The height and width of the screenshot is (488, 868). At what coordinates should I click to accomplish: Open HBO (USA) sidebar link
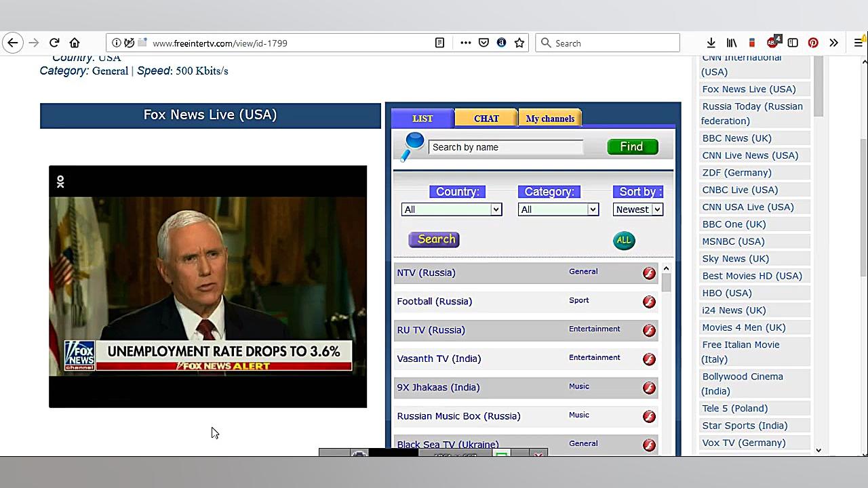(x=727, y=293)
